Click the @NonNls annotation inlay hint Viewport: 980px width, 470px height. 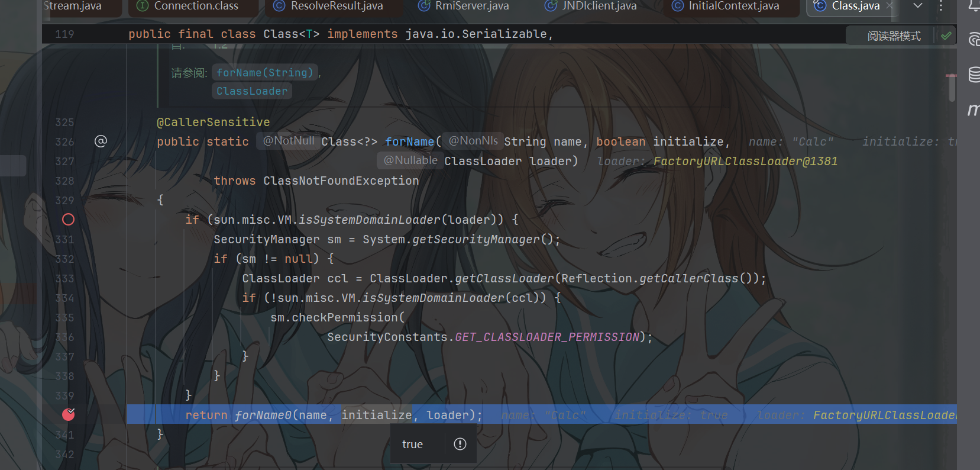point(473,141)
